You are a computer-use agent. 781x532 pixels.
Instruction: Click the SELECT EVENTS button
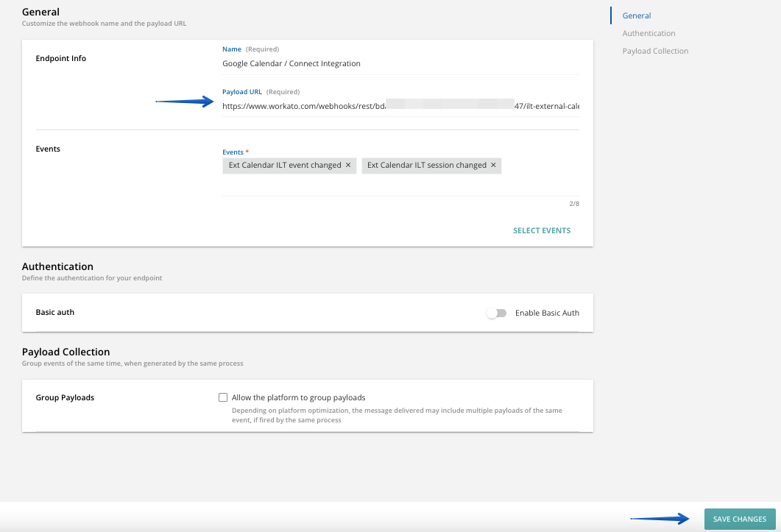(x=542, y=230)
